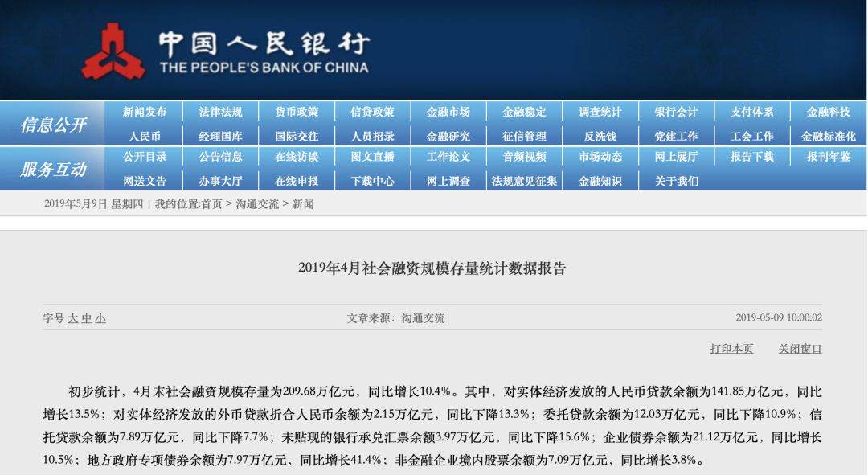Image resolution: width=868 pixels, height=475 pixels.
Task: Click THE PEOPLE'S BANK OF CHINA text
Action: pos(264,68)
